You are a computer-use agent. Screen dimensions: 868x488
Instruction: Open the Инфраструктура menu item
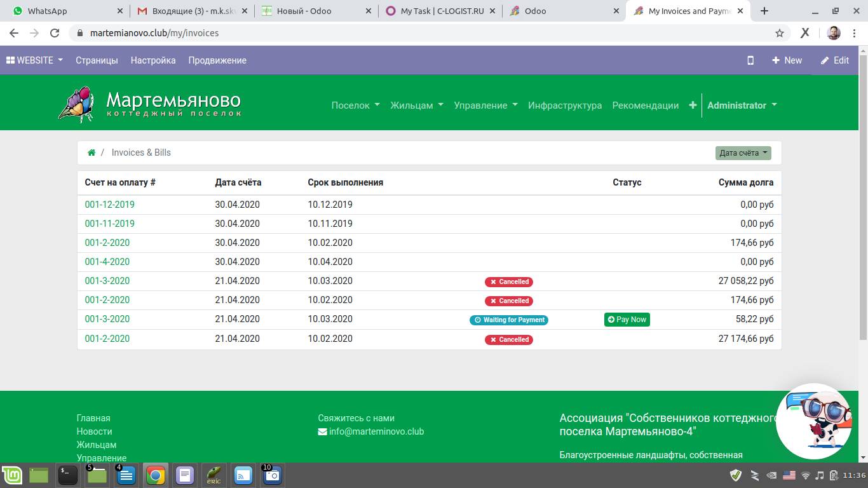(564, 105)
